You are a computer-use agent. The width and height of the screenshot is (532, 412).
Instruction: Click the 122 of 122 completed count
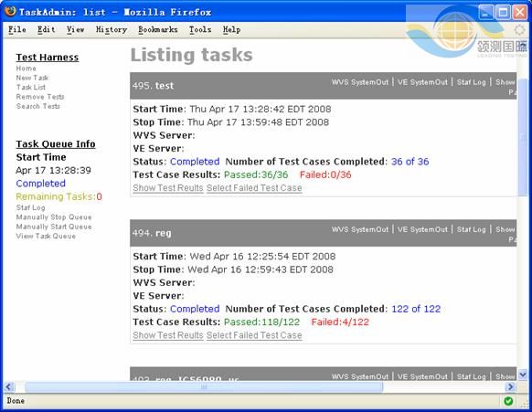click(416, 309)
